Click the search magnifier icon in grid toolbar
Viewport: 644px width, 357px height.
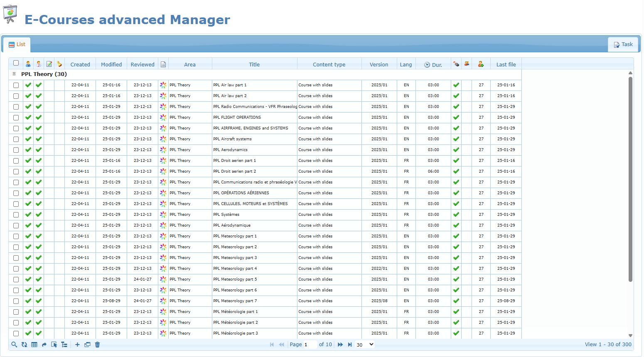point(14,345)
